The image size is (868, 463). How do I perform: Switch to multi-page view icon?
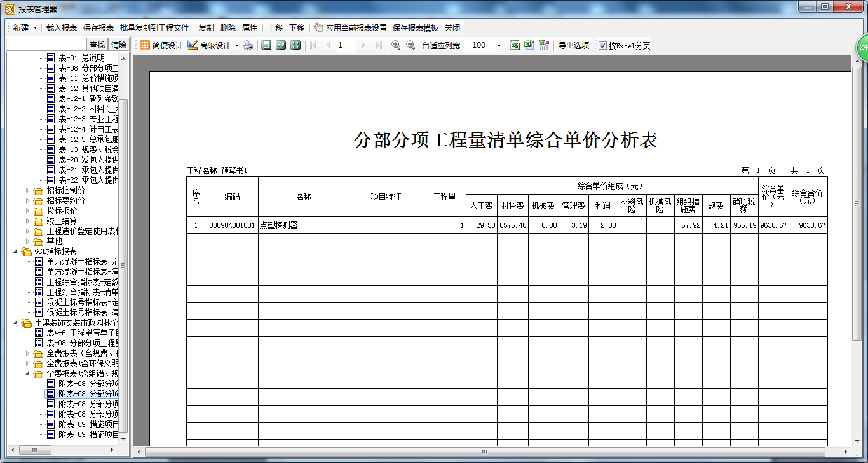[295, 46]
